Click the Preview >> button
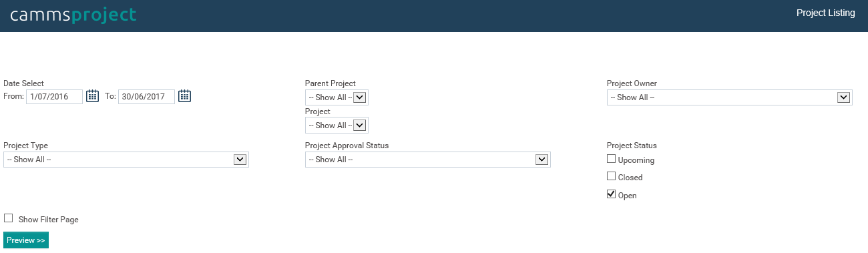The width and height of the screenshot is (868, 253). [26, 240]
